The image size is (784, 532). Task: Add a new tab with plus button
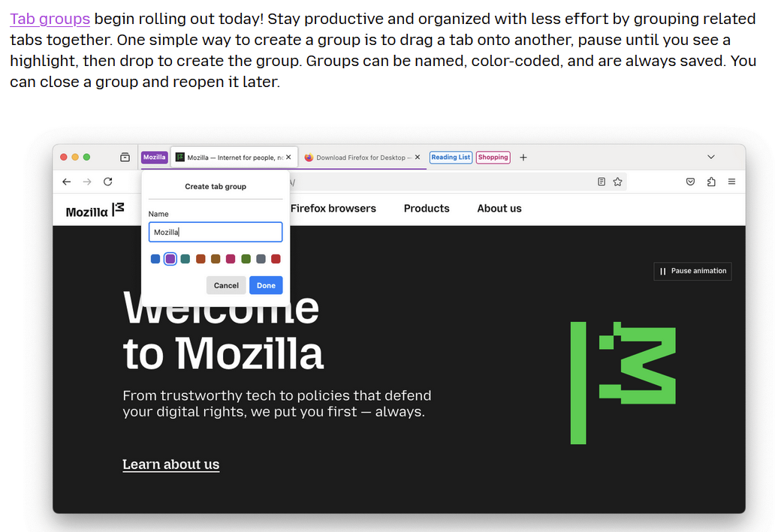(523, 158)
